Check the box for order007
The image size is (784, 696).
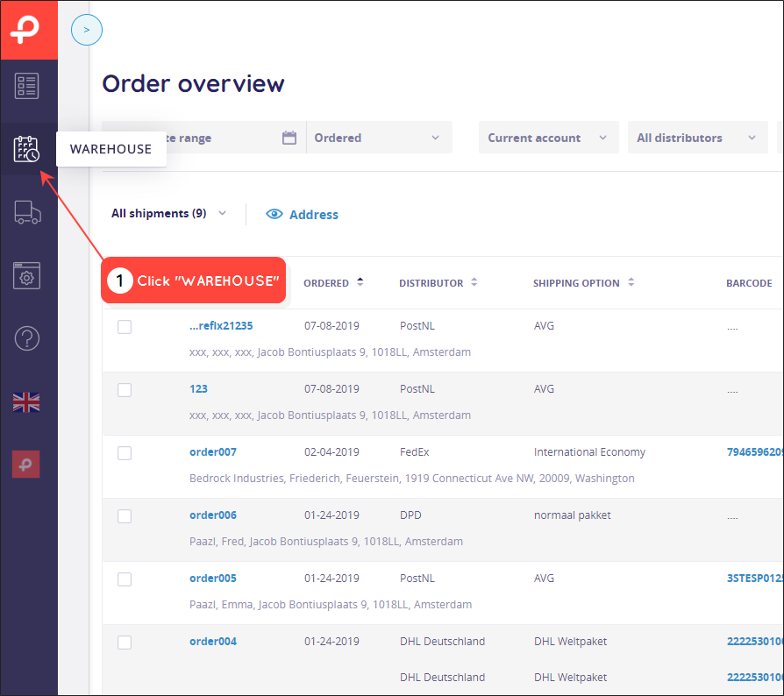125,453
